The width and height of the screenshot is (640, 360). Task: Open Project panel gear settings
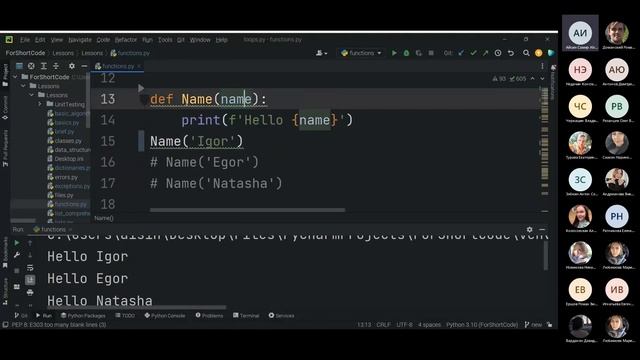(72, 66)
